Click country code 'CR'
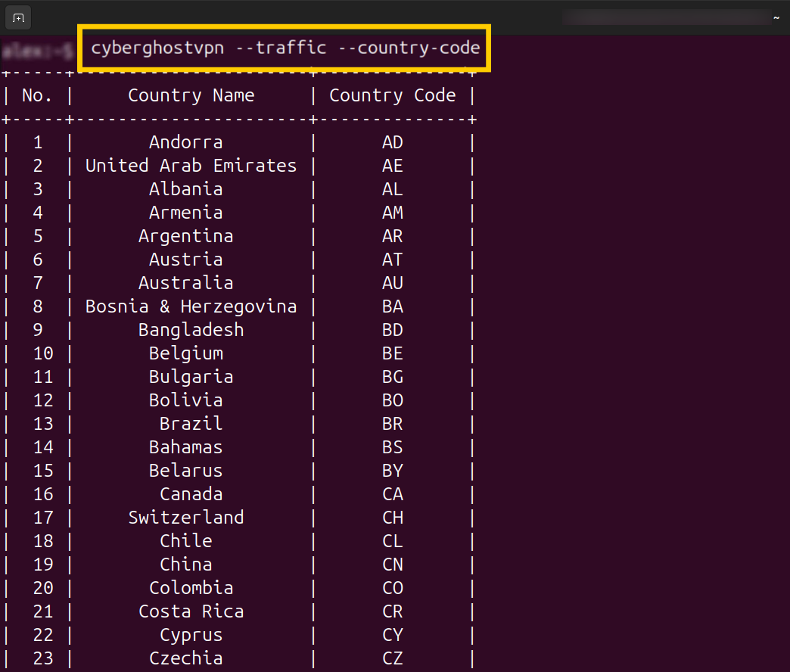 coord(393,611)
